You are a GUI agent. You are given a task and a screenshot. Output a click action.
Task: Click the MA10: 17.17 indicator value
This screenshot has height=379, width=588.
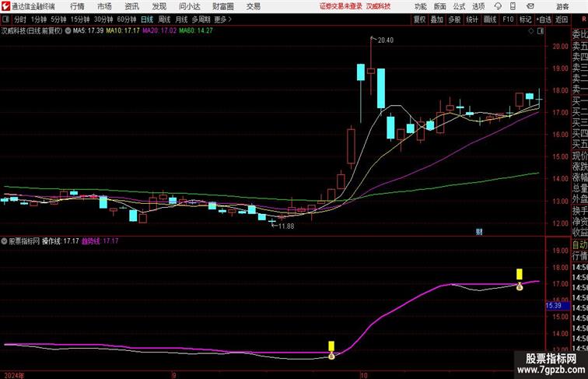point(123,31)
